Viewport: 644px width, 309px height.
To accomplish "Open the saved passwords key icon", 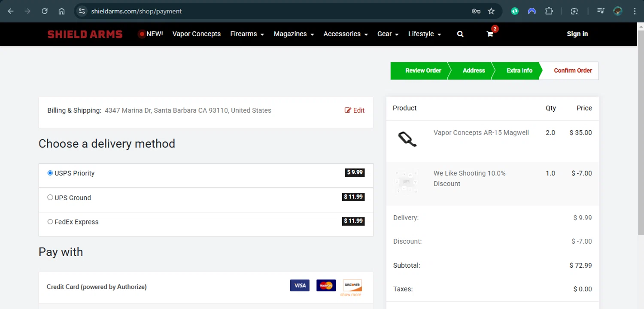I will pyautogui.click(x=476, y=11).
